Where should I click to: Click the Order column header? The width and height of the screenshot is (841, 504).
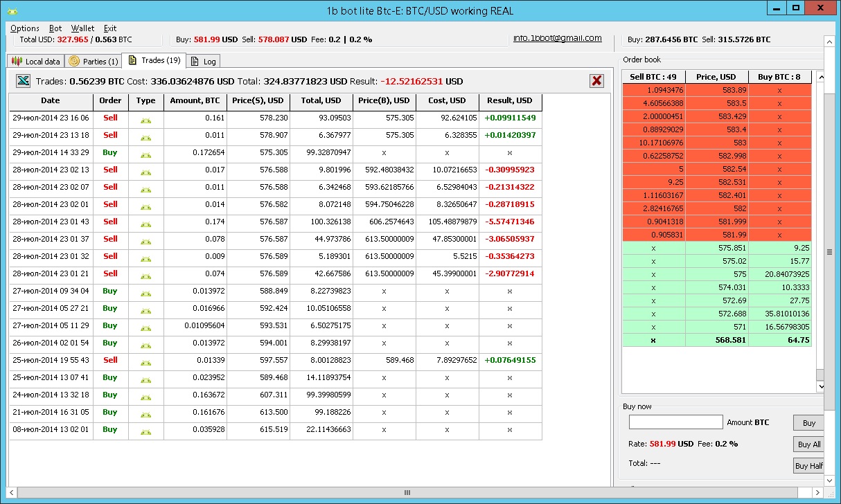tap(111, 101)
